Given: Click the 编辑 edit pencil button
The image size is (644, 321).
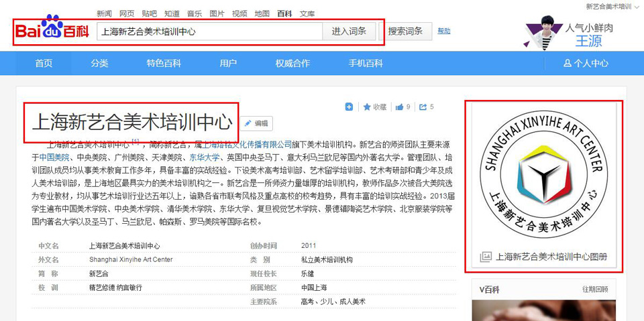Looking at the screenshot, I should point(257,123).
